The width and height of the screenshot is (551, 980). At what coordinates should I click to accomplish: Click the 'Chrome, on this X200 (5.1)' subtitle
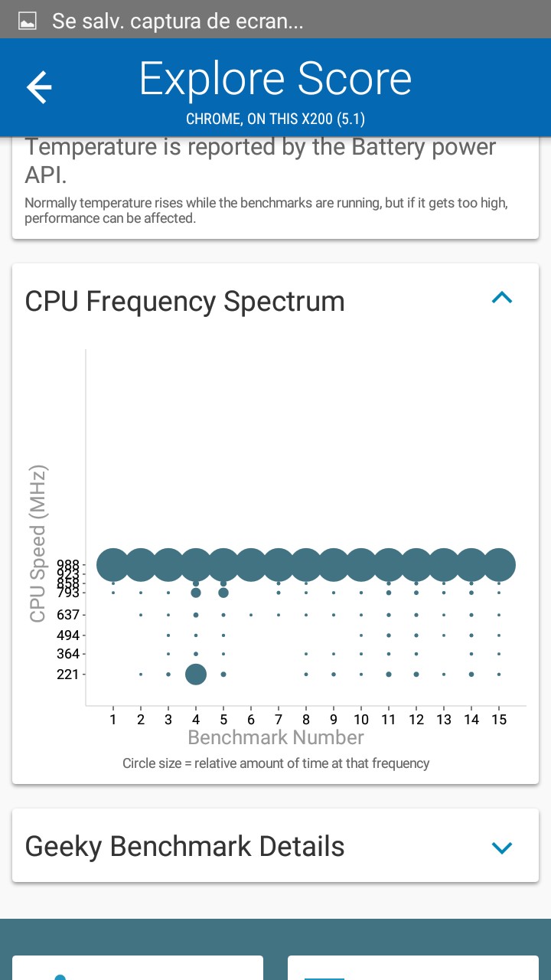275,120
